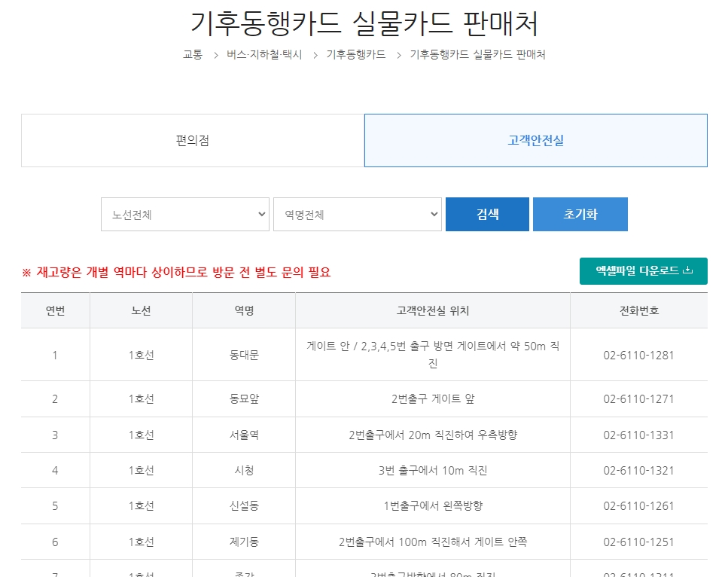Download the Excel file via 엑셀파일 다운로드
Image resolution: width=728 pixels, height=577 pixels.
[x=642, y=270]
